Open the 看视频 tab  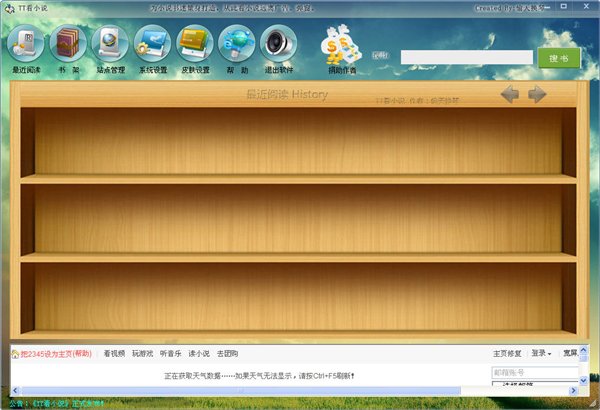tap(114, 354)
